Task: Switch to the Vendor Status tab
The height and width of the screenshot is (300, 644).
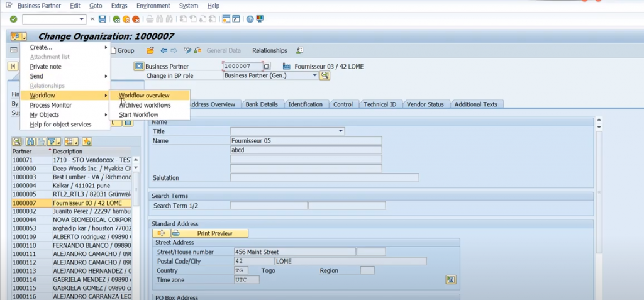Action: [425, 104]
